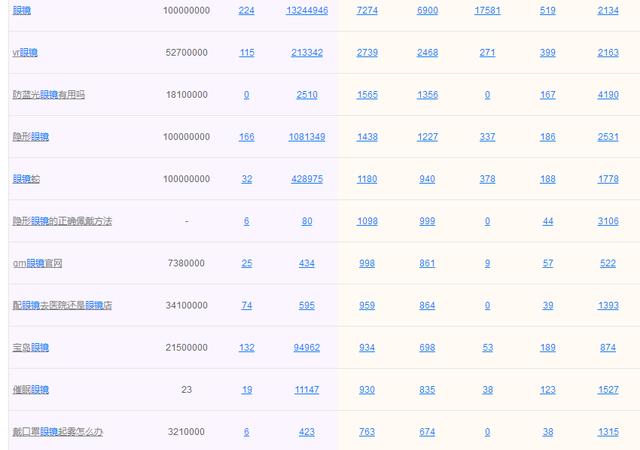Open the 防蓝光眼镜有用吗 keyword link
Screen dimensions: 640x450
[x=49, y=95]
